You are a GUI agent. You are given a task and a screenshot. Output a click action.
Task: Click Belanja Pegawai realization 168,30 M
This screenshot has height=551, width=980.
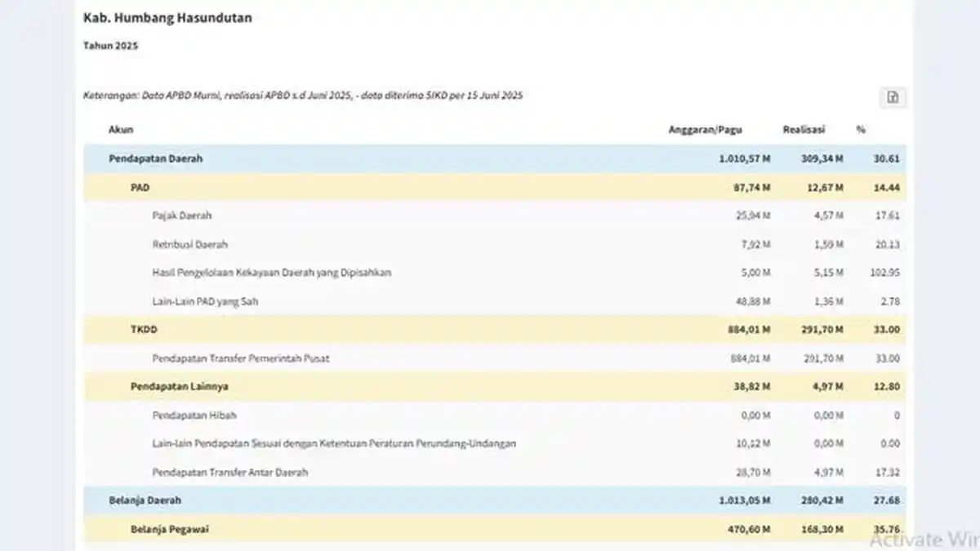[x=822, y=530]
